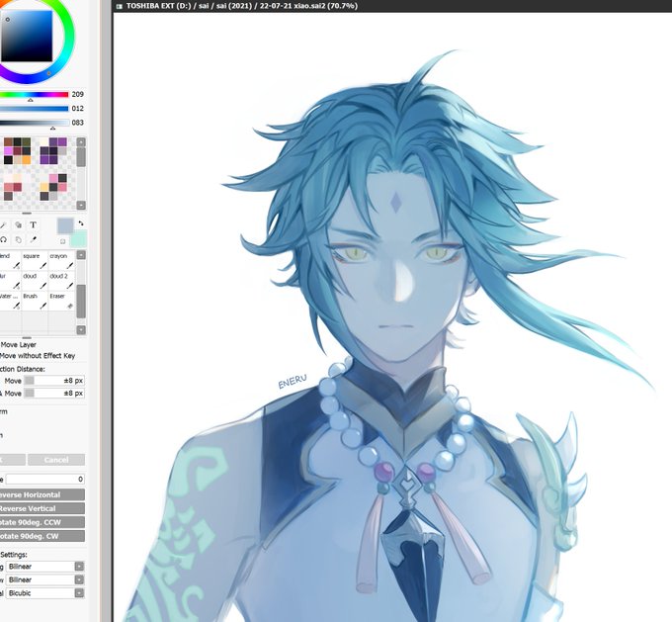Open the Bicubic dropdown
672x622 pixels.
coord(45,593)
